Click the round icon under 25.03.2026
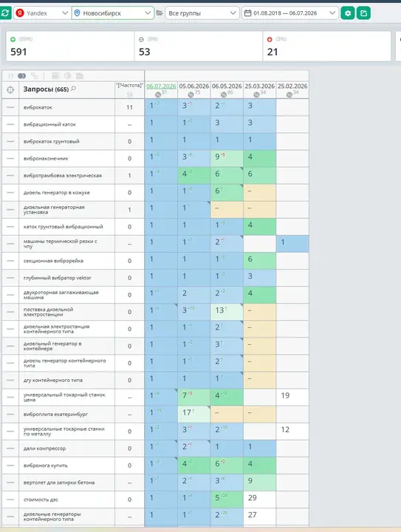401x532 pixels. pyautogui.click(x=256, y=95)
